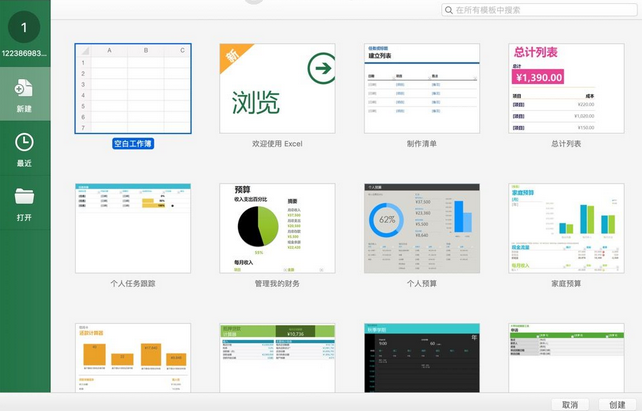Select the dark black themed template
The width and height of the screenshot is (642, 411).
pyautogui.click(x=421, y=358)
